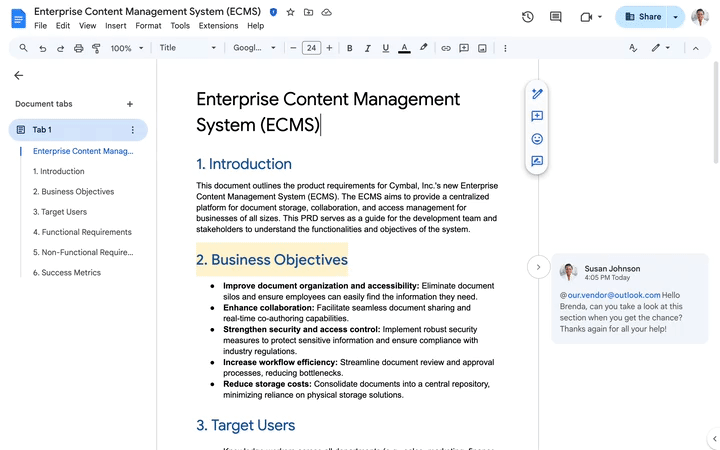The width and height of the screenshot is (720, 450).
Task: Click the move to folder icon
Action: tap(309, 12)
